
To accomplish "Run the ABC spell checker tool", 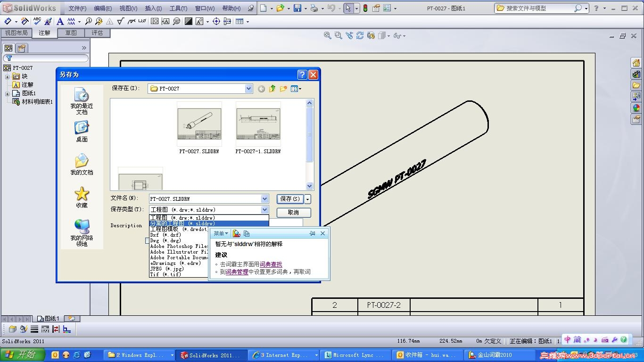I will point(37,21).
